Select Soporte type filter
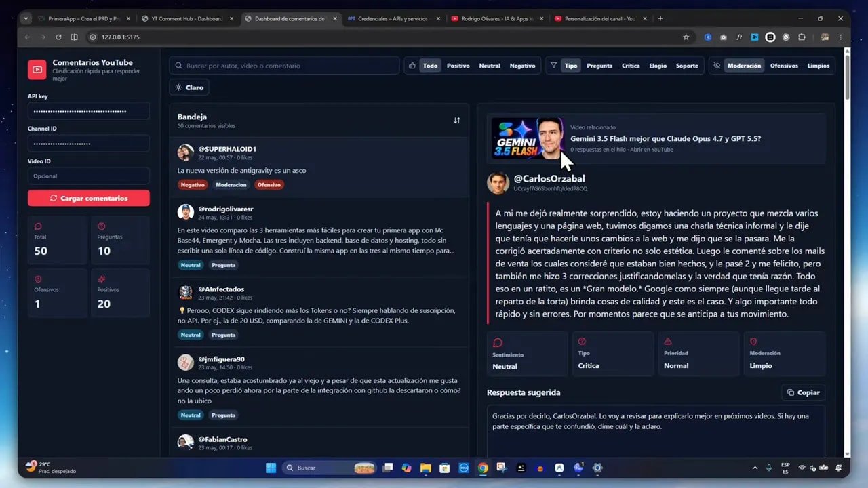868x488 pixels. tap(687, 66)
